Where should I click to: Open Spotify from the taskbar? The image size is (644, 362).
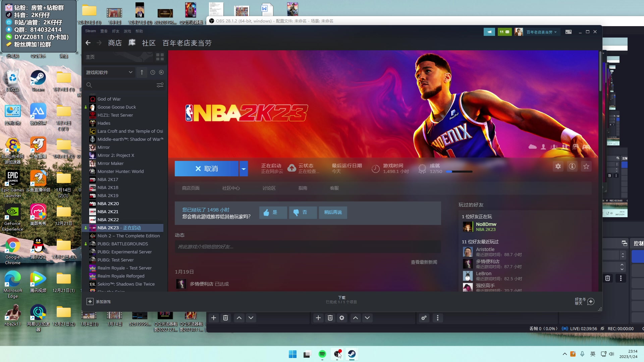322,354
